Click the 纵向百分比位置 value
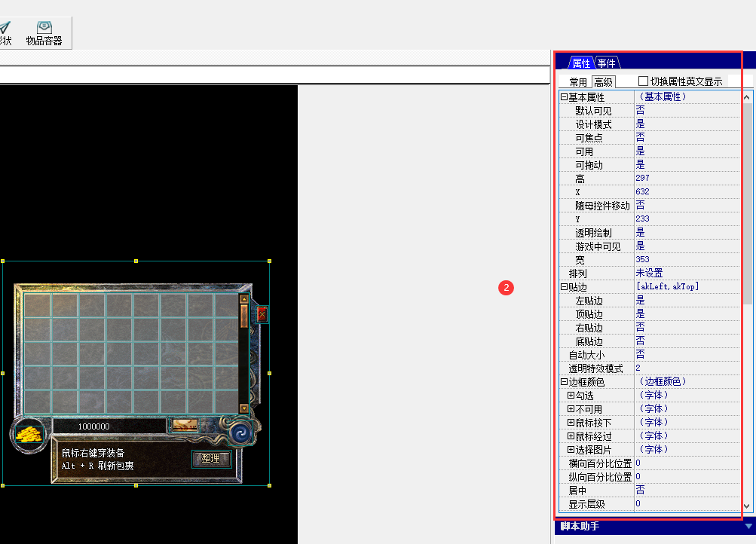The height and width of the screenshot is (544, 756). point(638,476)
